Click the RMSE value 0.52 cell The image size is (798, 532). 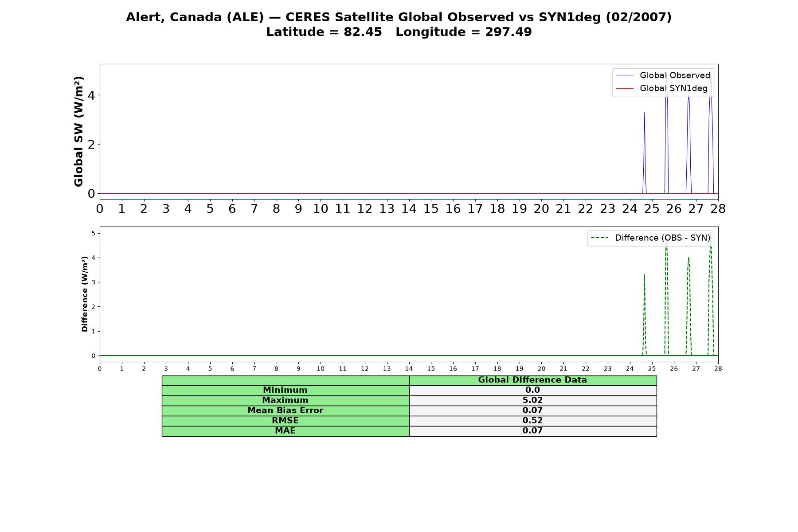pyautogui.click(x=532, y=421)
